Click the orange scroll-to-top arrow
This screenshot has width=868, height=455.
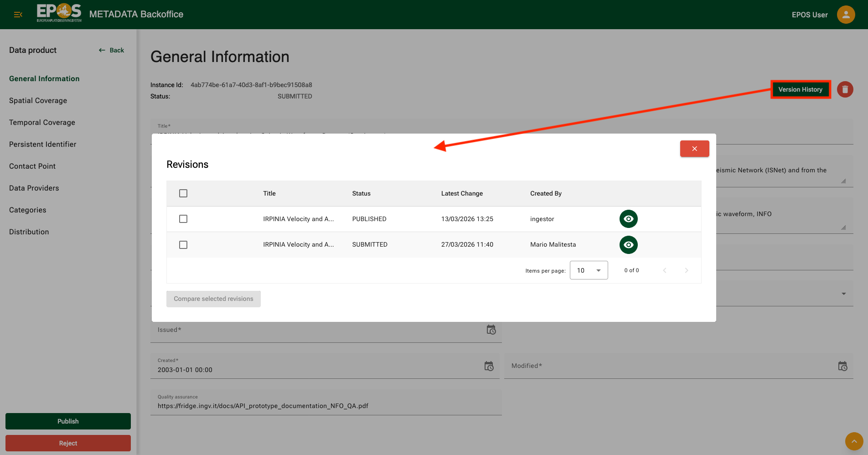(x=854, y=441)
